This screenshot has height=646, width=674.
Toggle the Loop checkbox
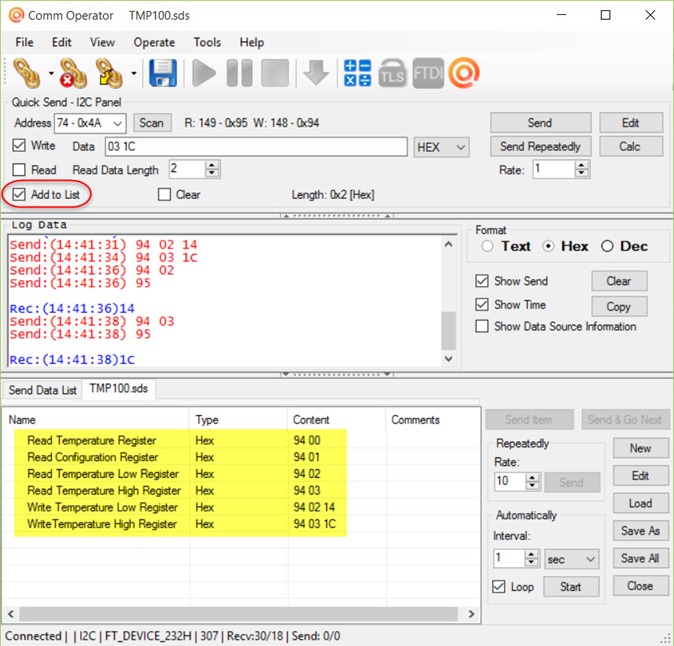pos(499,587)
